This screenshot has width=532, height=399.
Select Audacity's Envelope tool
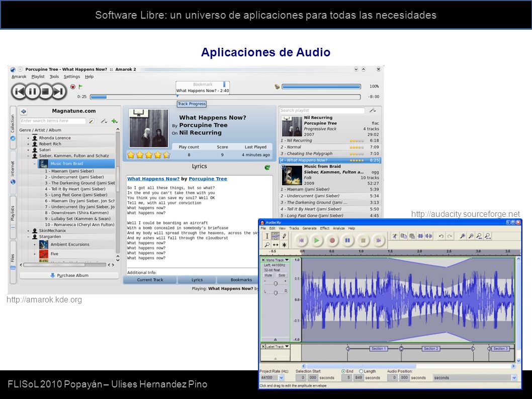point(276,236)
